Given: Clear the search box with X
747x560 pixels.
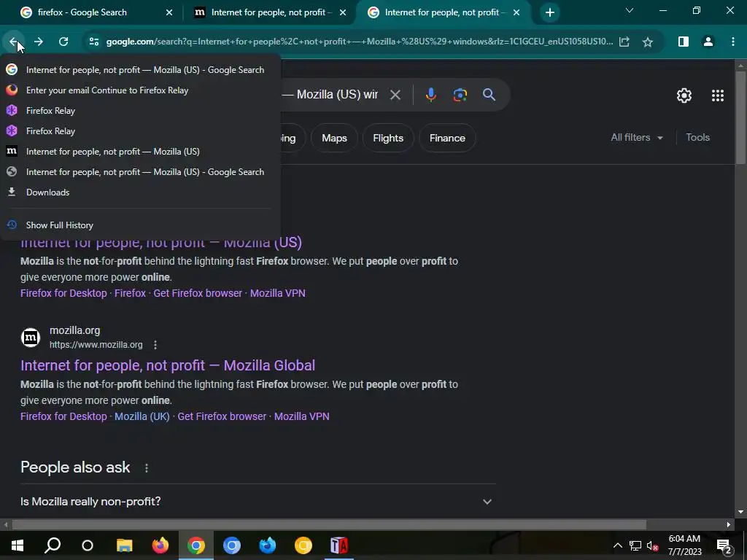Looking at the screenshot, I should pos(395,95).
